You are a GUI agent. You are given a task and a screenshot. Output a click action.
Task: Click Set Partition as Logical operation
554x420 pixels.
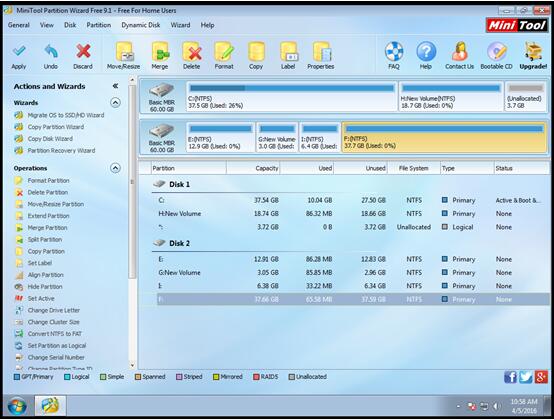click(x=51, y=345)
